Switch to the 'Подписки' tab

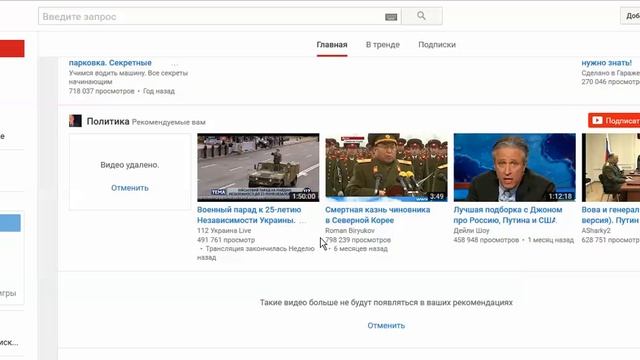[437, 45]
